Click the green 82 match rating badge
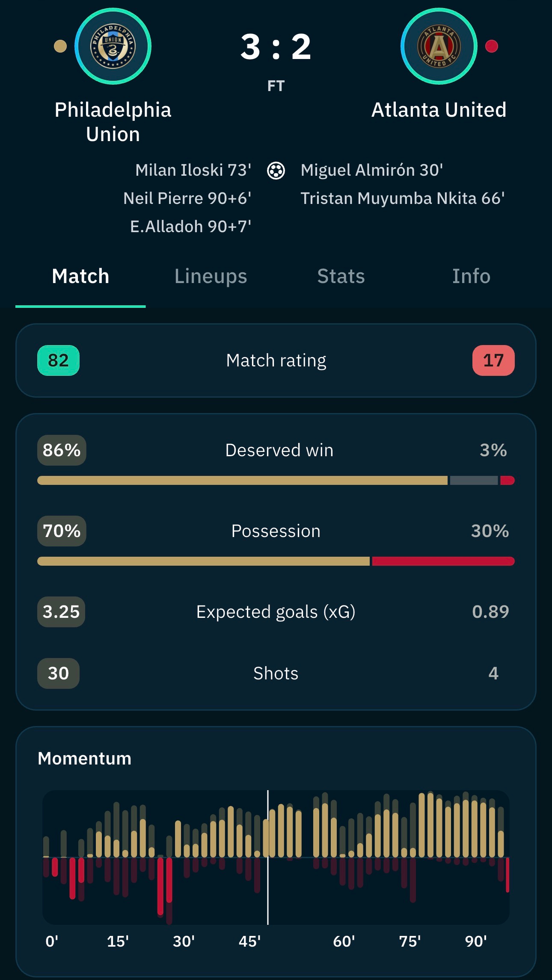552x980 pixels. [59, 360]
